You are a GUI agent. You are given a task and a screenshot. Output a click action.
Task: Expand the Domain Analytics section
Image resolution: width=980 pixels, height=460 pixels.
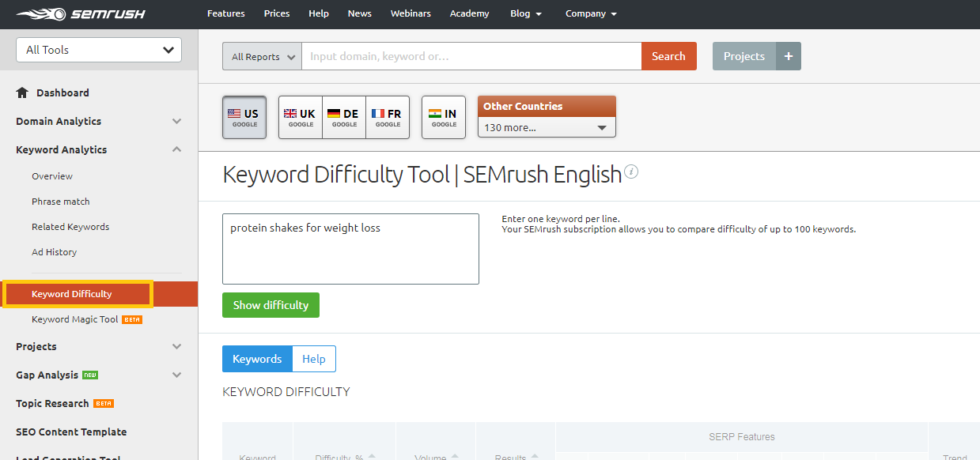tap(176, 121)
